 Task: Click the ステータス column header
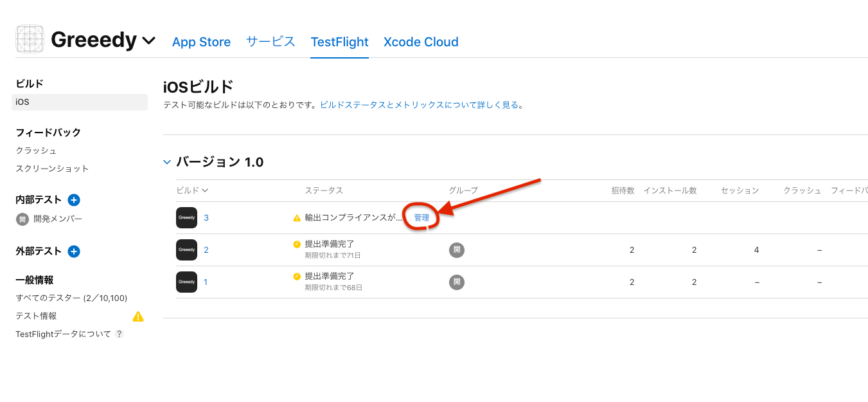click(324, 190)
